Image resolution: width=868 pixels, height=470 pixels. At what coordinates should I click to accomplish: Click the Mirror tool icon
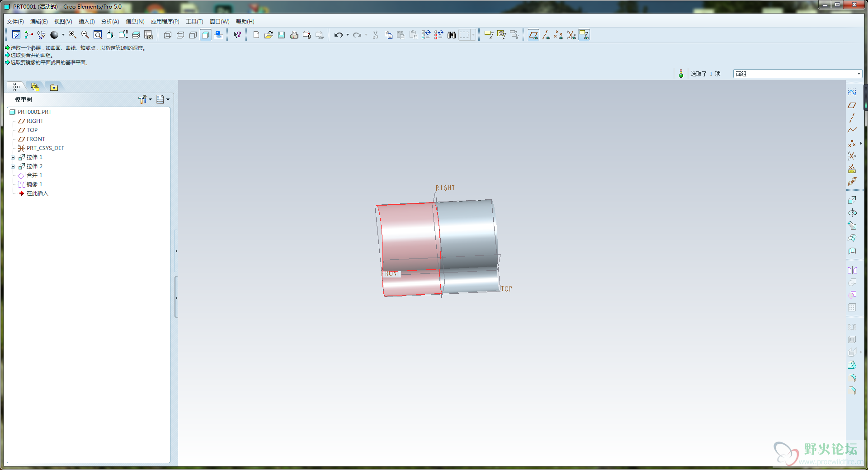(852, 270)
